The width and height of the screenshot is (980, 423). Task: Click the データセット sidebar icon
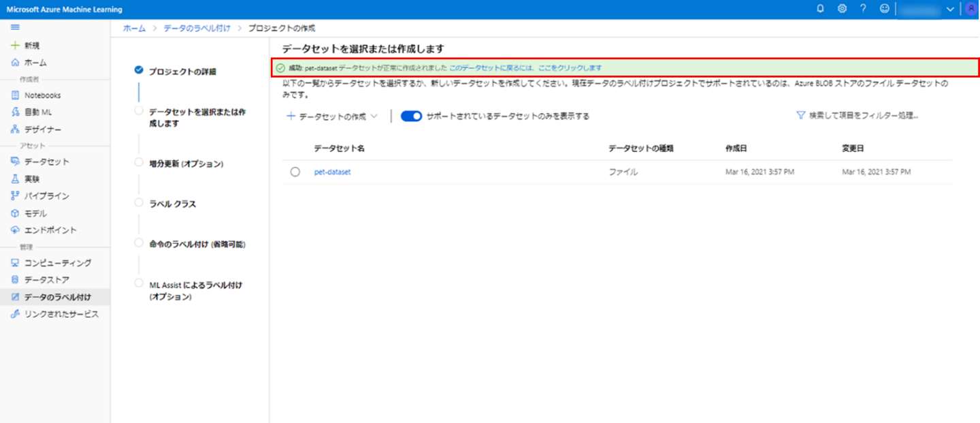[x=15, y=162]
